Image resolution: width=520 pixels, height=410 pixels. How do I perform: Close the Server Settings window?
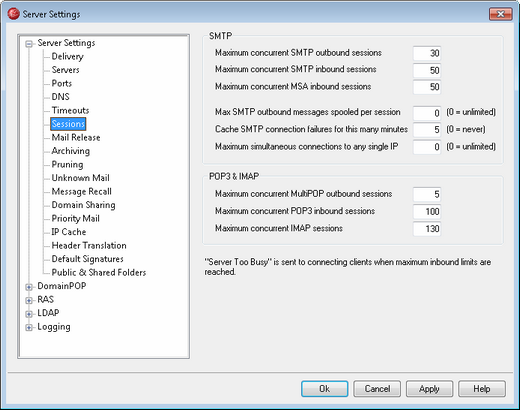[x=500, y=14]
